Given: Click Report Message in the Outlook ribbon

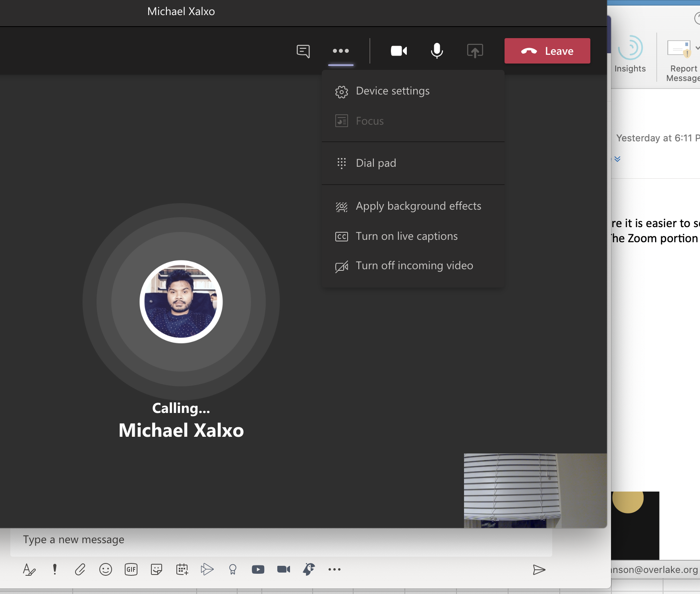Looking at the screenshot, I should click(683, 60).
